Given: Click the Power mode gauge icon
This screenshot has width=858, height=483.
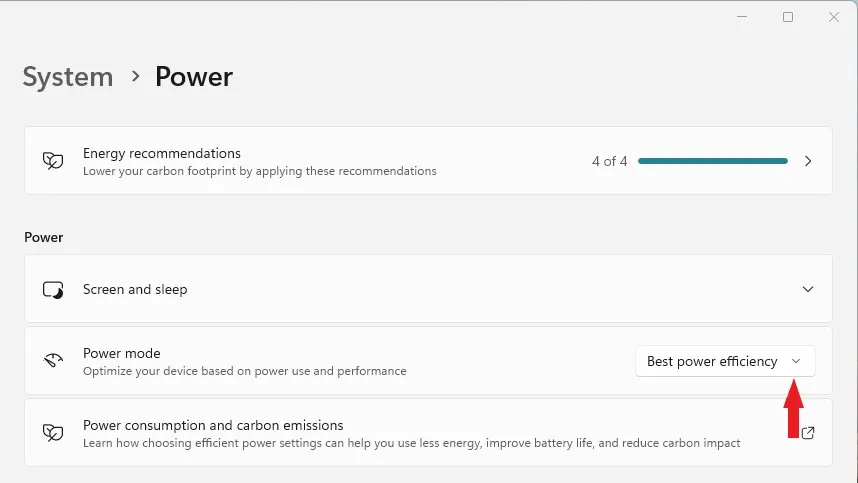Looking at the screenshot, I should 53,361.
